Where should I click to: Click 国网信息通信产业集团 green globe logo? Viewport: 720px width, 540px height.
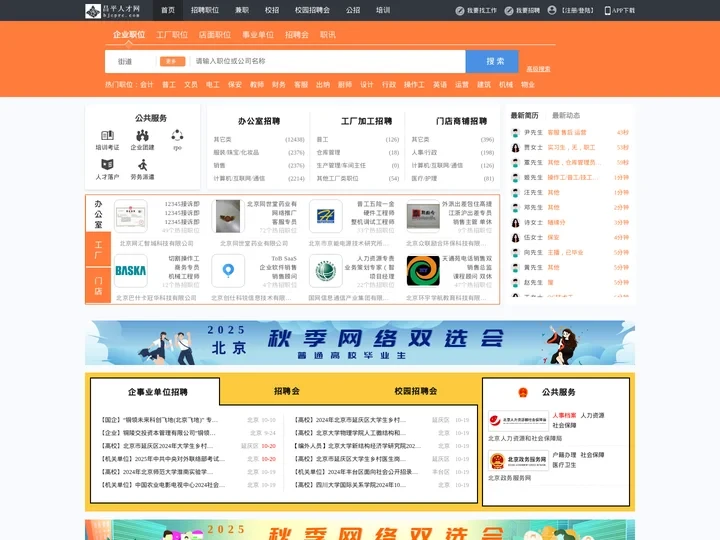pos(326,271)
